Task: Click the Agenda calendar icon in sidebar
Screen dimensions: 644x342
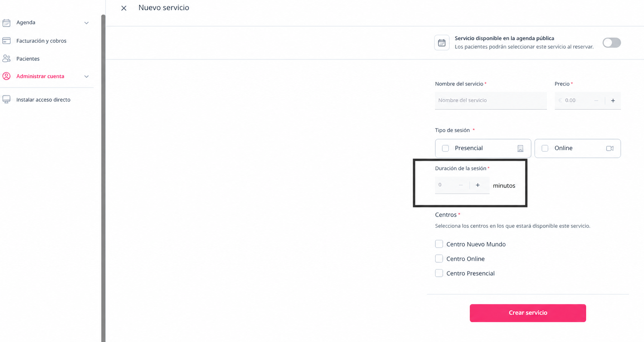Action: (6, 23)
